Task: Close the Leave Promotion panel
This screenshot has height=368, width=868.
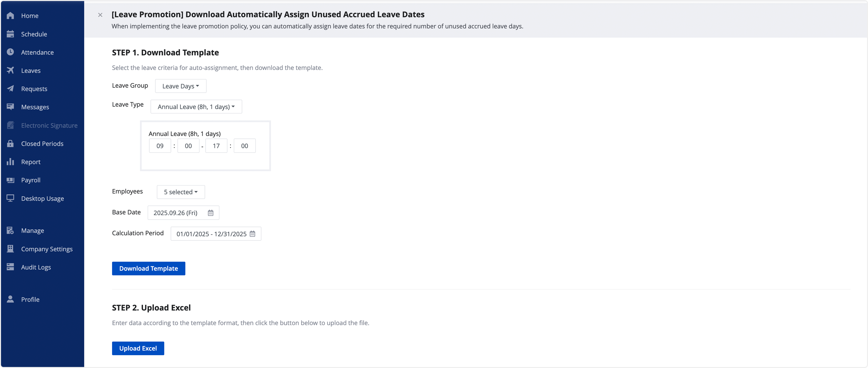Action: point(100,15)
